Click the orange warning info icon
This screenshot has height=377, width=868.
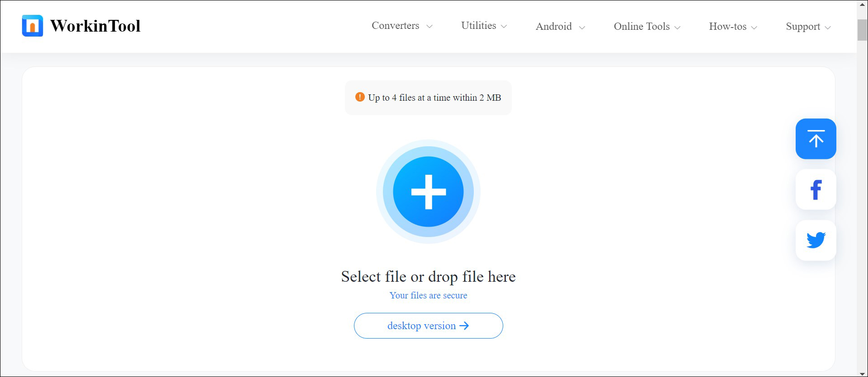360,97
